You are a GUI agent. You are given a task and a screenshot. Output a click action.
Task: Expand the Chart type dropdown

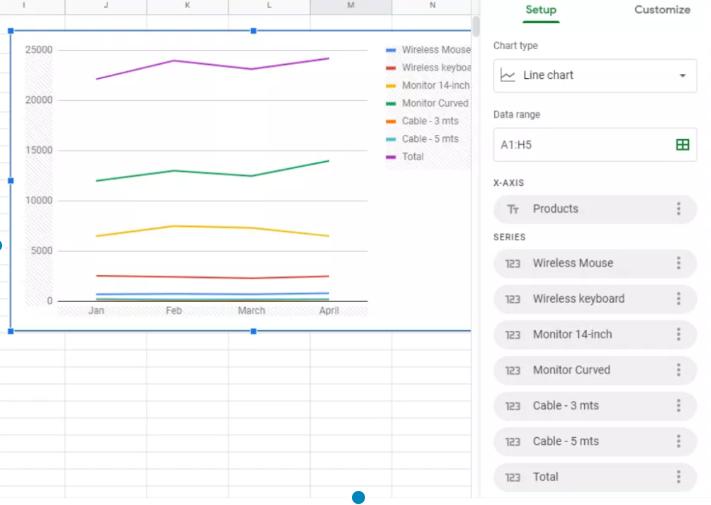[x=595, y=76]
